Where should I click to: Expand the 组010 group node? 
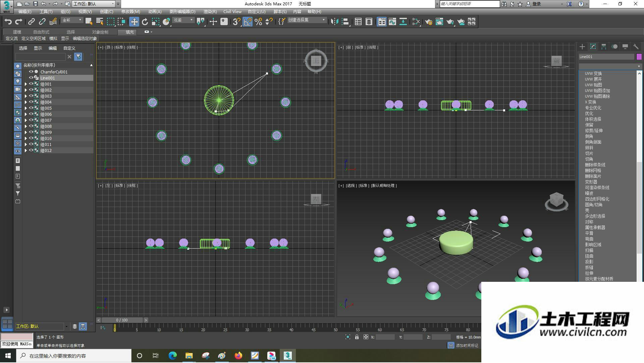[x=26, y=139]
